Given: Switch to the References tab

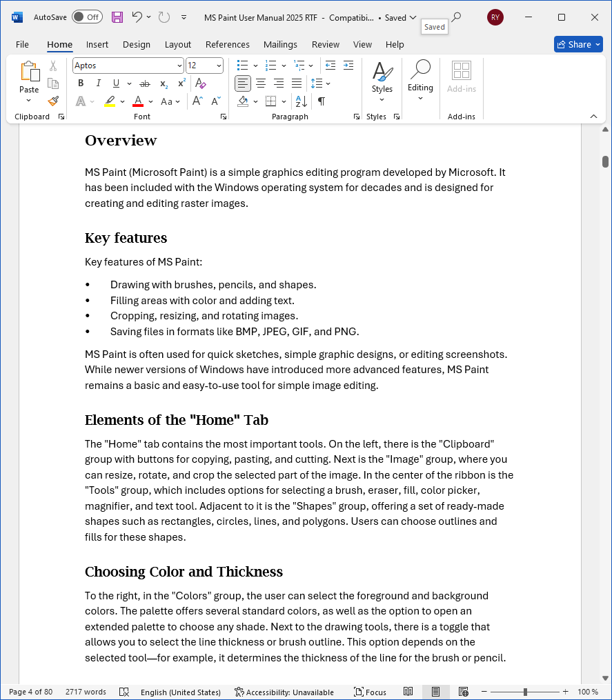Looking at the screenshot, I should (x=228, y=44).
